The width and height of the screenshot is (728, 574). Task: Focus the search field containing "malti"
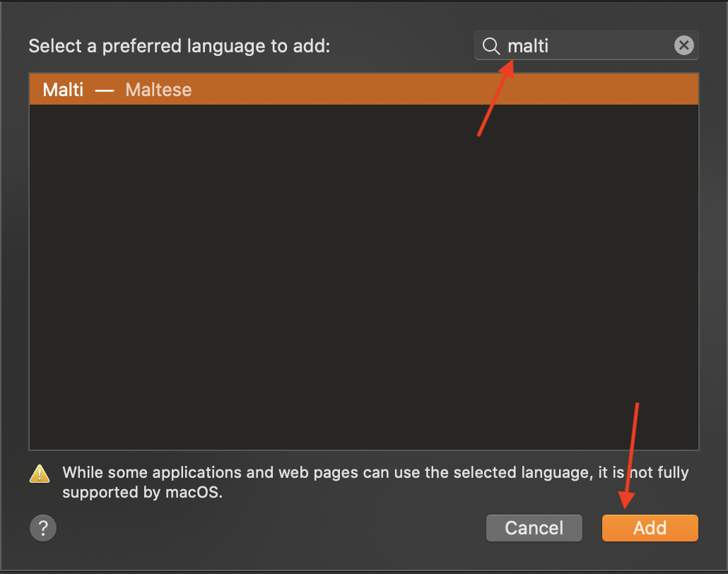pos(587,45)
